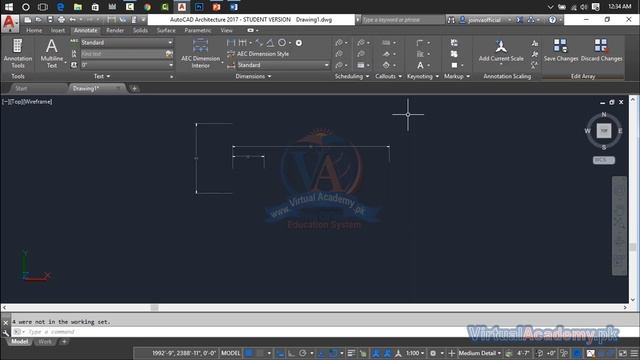Open the Annotation Tools palette

pos(18,53)
